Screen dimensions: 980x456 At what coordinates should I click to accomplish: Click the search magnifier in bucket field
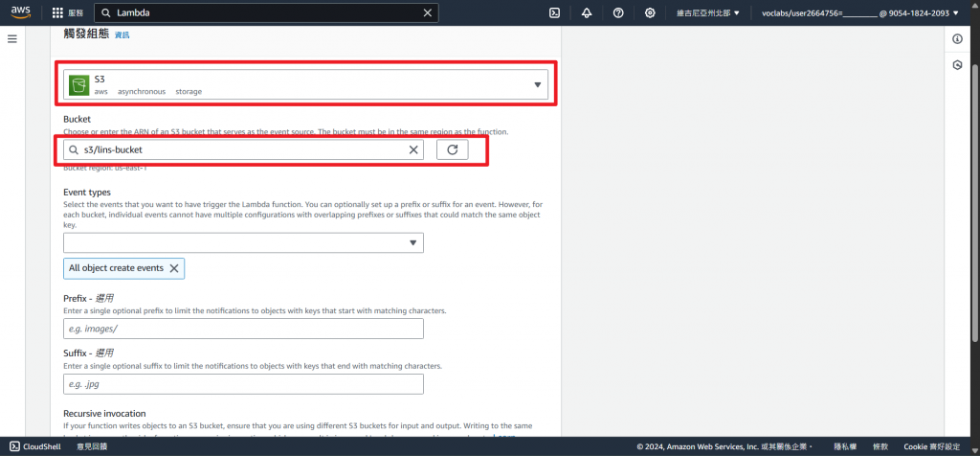(x=73, y=150)
